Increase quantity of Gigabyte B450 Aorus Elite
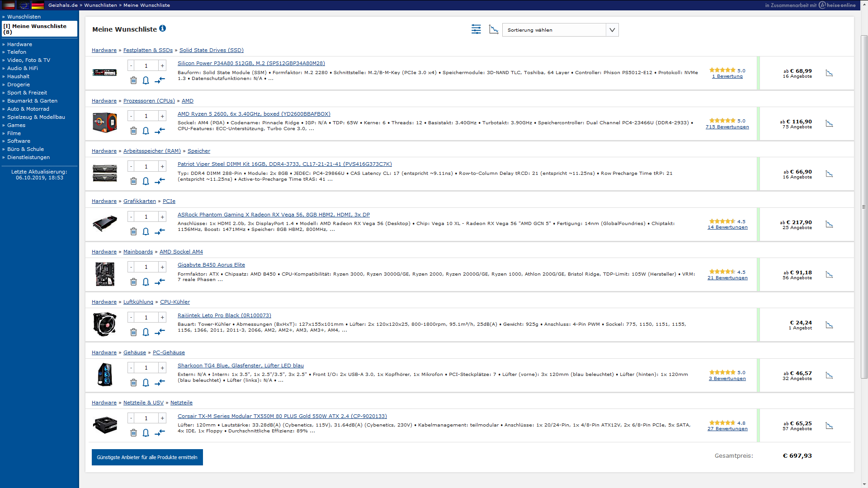The width and height of the screenshot is (868, 488). [x=162, y=267]
